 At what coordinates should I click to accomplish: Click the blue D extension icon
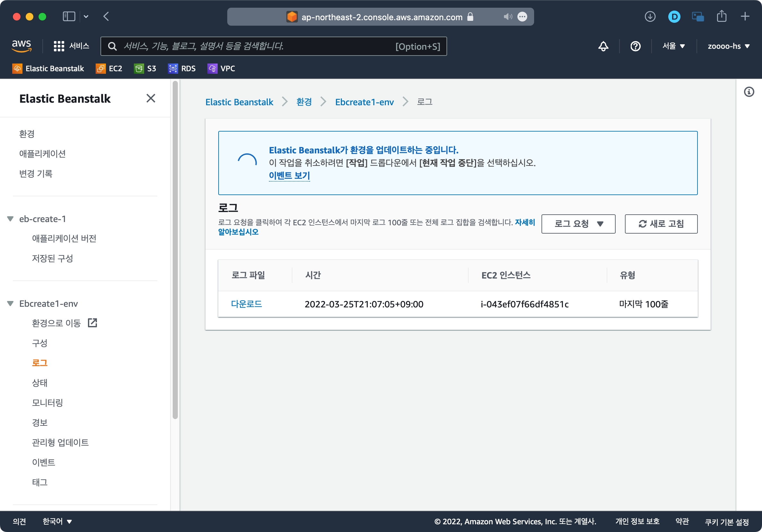pos(674,17)
